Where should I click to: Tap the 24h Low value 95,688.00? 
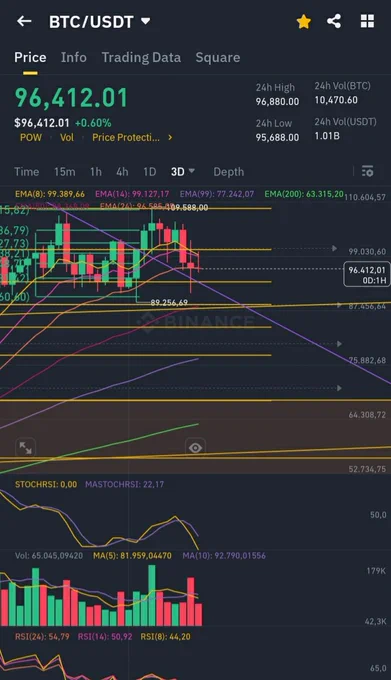click(277, 137)
